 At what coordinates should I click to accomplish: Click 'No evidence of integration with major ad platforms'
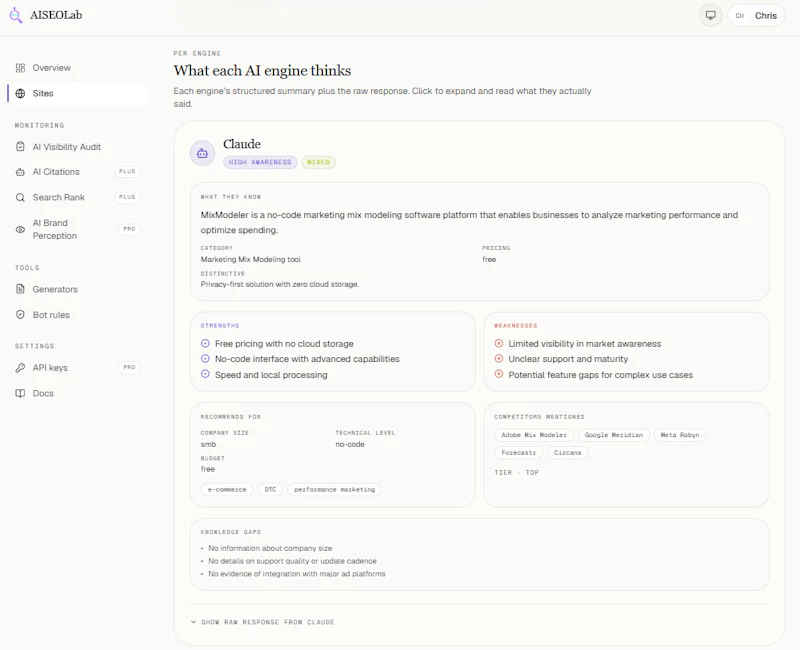tap(297, 574)
